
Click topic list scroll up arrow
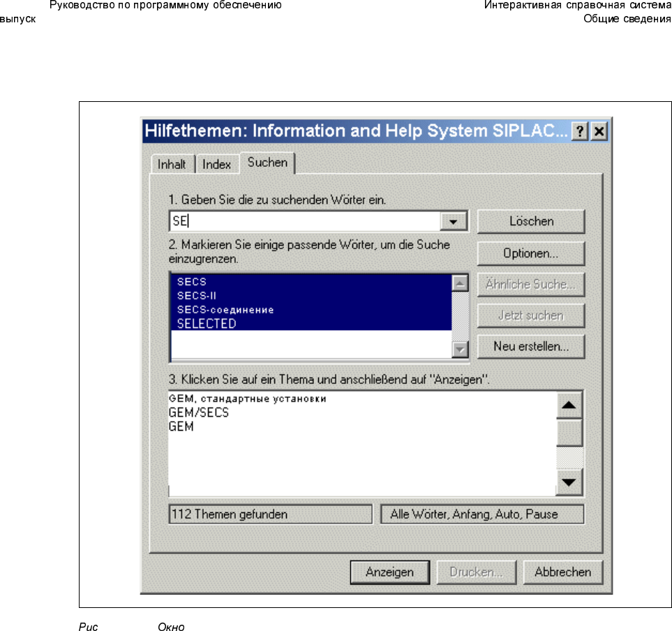click(x=569, y=405)
